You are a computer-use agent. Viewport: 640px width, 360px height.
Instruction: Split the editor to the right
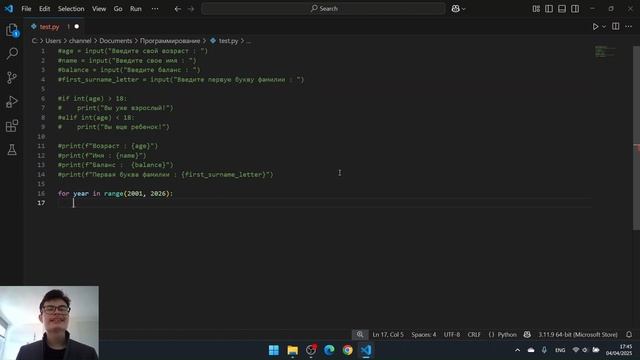(616, 27)
